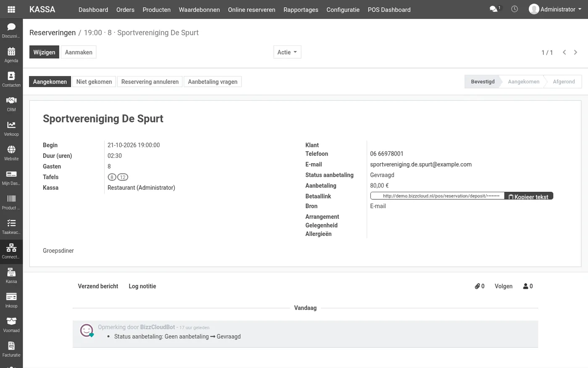Open Administrator user menu

point(555,9)
